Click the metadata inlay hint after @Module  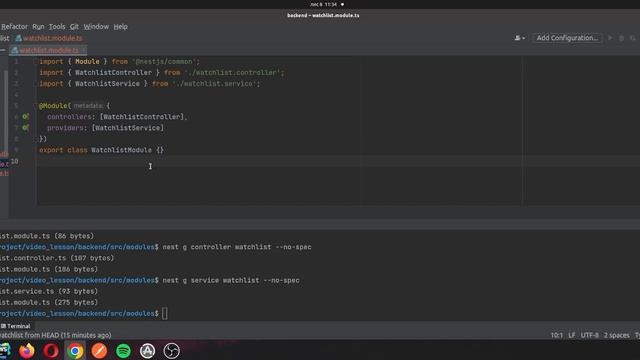pyautogui.click(x=88, y=106)
